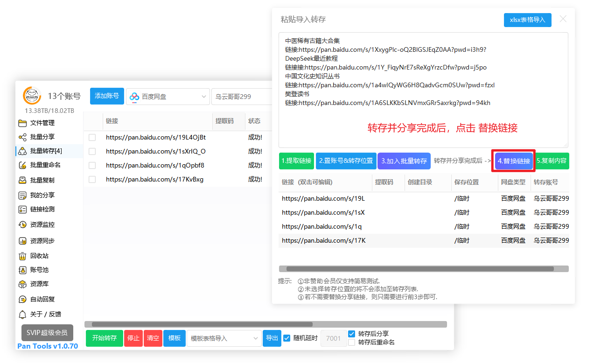Tick checkbox for row 17KvBxg link
The height and width of the screenshot is (364, 594).
coord(92,180)
